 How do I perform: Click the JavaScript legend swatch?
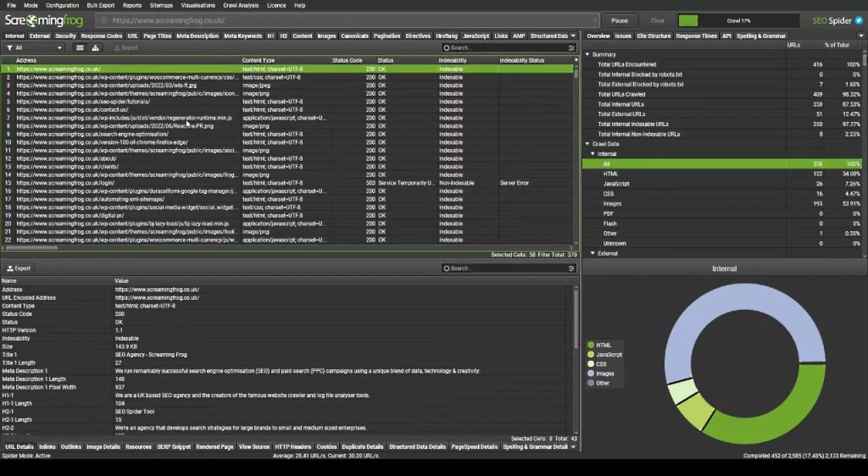[591, 354]
